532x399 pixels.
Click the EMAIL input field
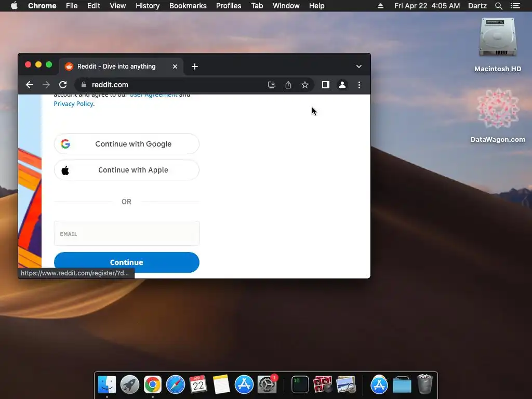(127, 233)
